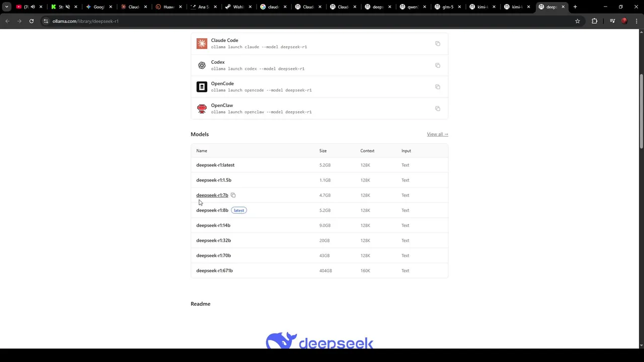Click the blue latest badge
The width and height of the screenshot is (644, 362).
[239, 210]
